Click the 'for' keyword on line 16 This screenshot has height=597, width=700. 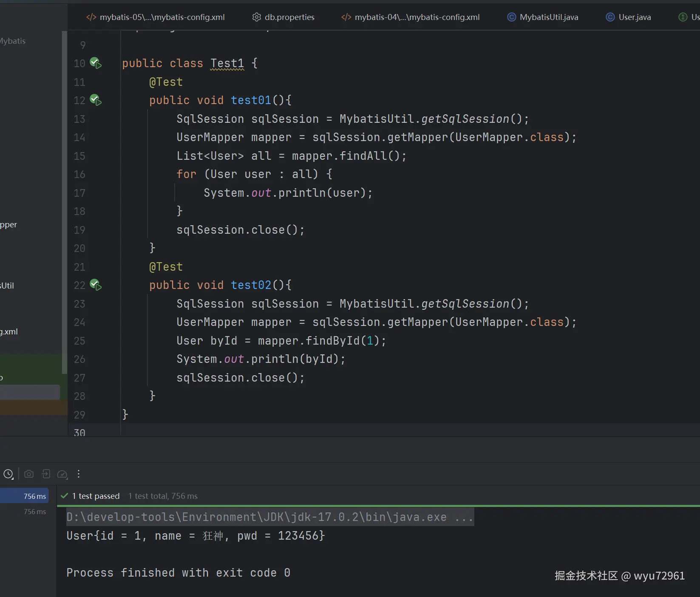click(x=187, y=174)
